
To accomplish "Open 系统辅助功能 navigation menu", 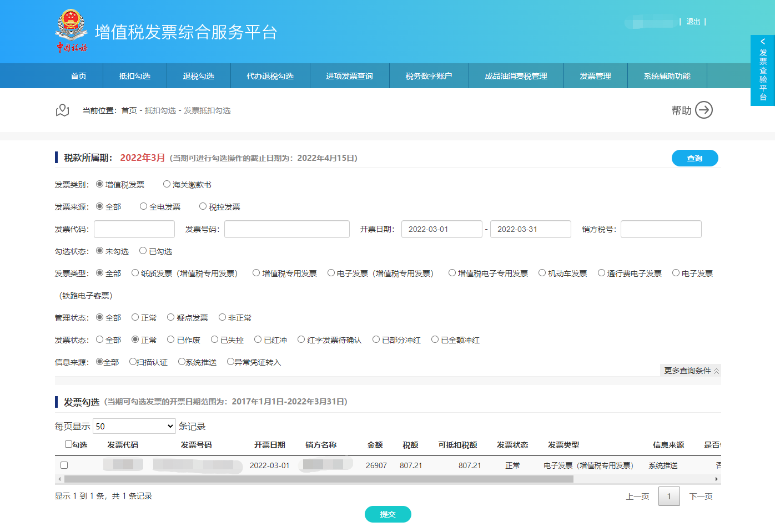I will coord(667,76).
